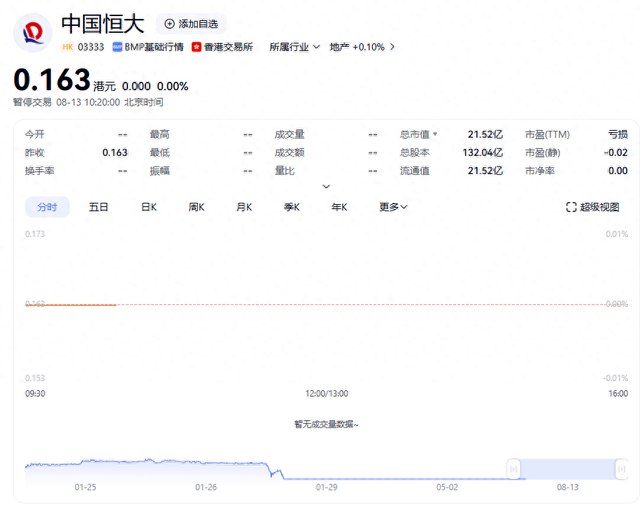This screenshot has height=507, width=640.
Task: Switch to the 年K chart tab
Action: (339, 207)
